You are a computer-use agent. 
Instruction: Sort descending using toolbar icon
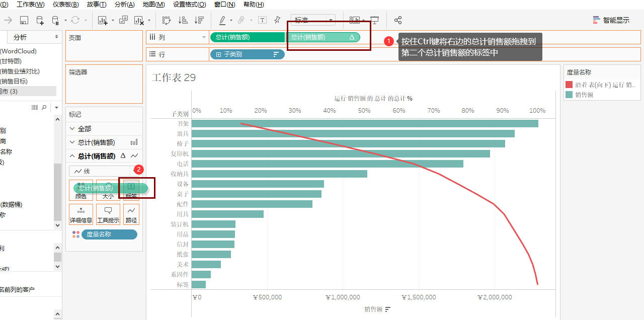pos(199,20)
